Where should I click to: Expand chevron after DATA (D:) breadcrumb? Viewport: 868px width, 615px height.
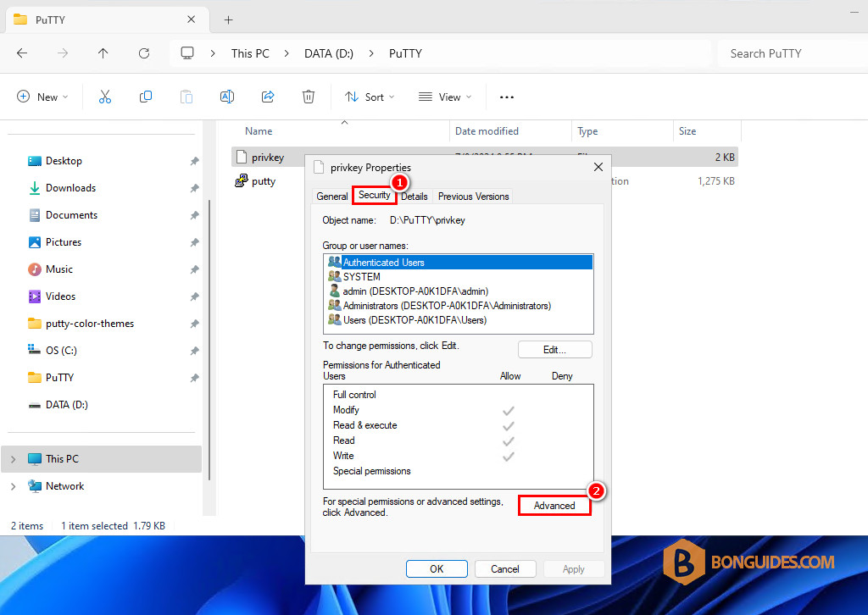(371, 53)
